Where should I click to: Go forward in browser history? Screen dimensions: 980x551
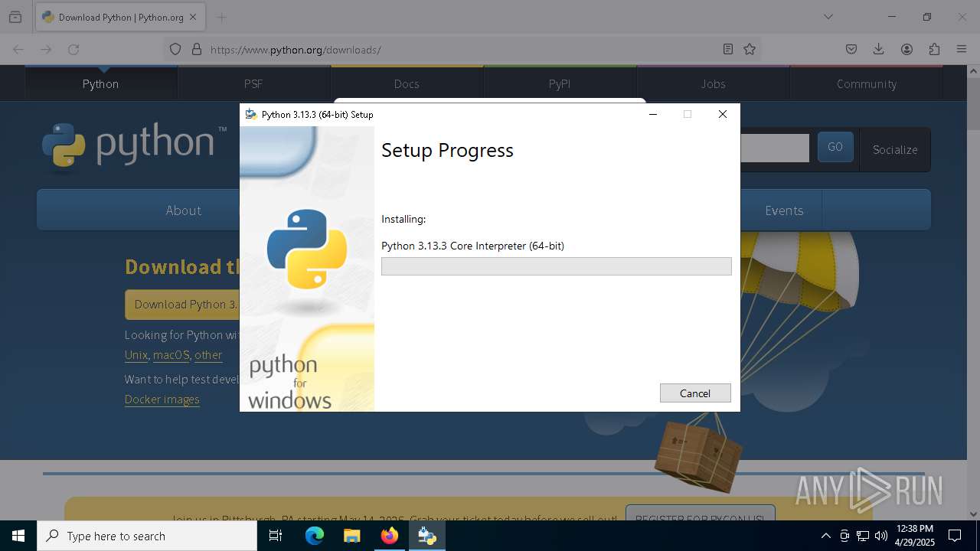click(x=46, y=49)
